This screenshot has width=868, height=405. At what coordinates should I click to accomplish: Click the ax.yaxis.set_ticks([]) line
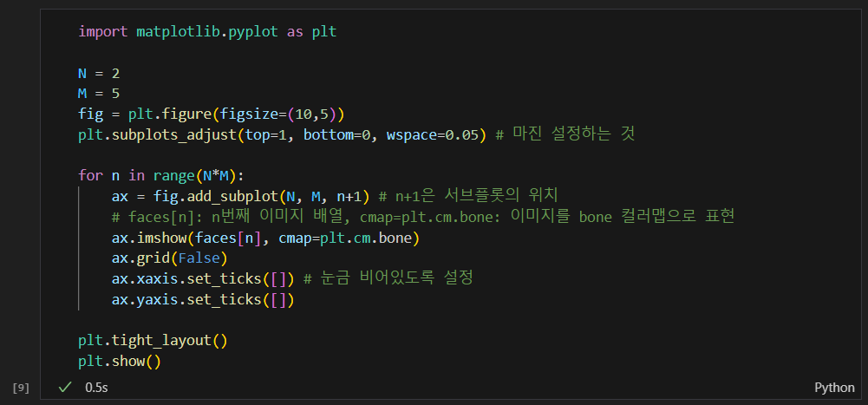tap(203, 300)
